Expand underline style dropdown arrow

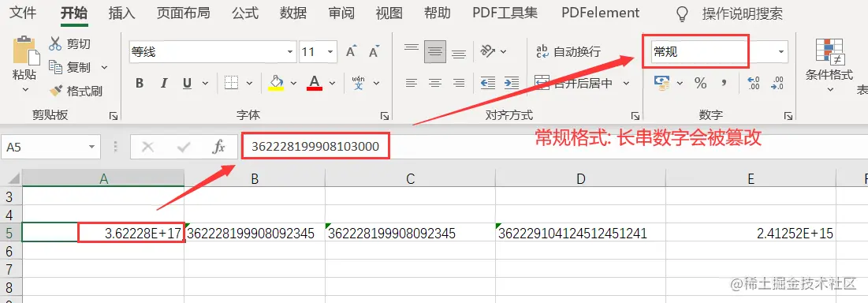pyautogui.click(x=205, y=84)
